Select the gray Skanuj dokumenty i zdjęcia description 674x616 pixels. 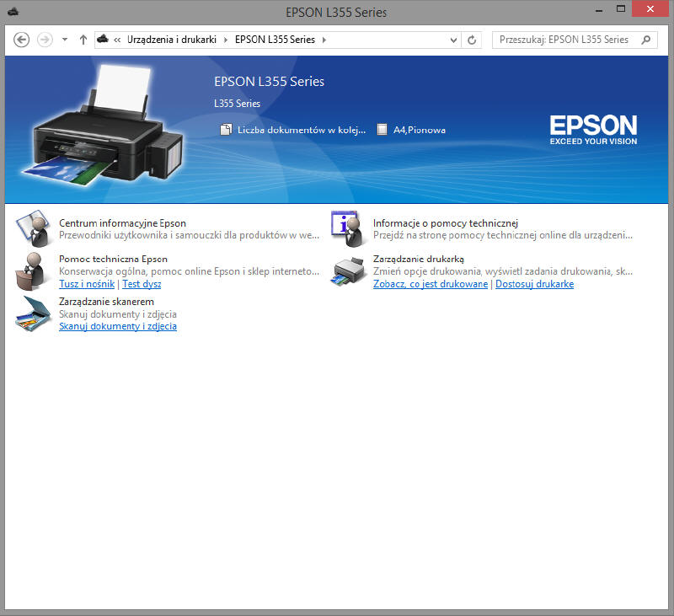pos(118,314)
